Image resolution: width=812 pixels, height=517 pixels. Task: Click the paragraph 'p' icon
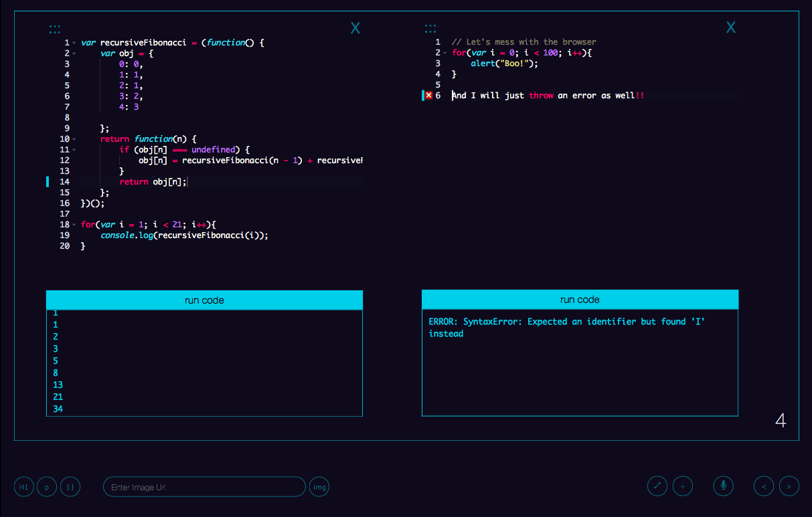pos(46,486)
